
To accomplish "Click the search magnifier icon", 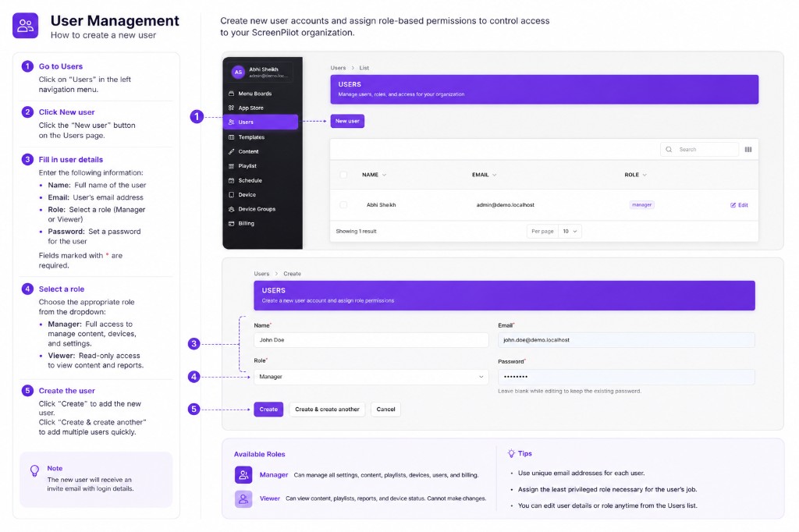I will tap(669, 149).
